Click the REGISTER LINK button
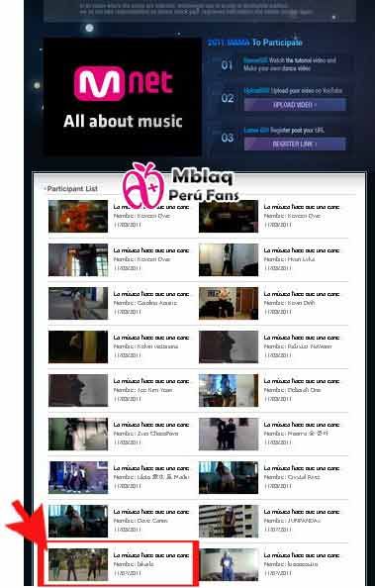The image size is (375, 588). pyautogui.click(x=295, y=144)
